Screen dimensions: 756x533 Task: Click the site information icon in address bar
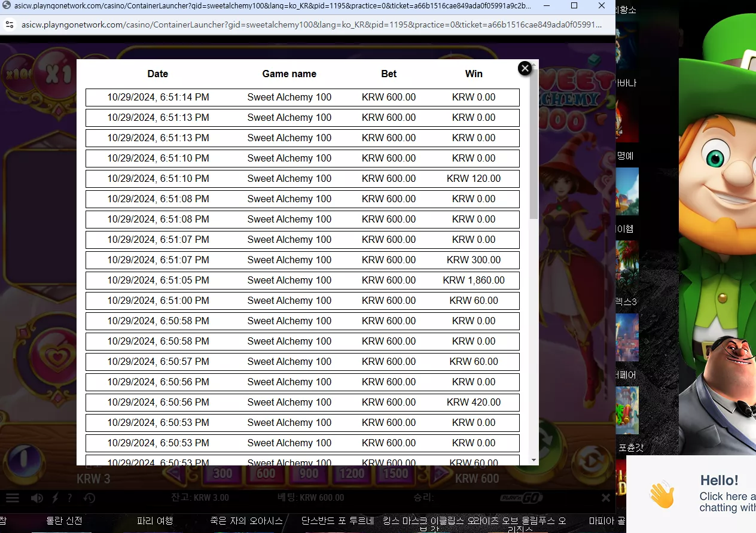click(9, 25)
